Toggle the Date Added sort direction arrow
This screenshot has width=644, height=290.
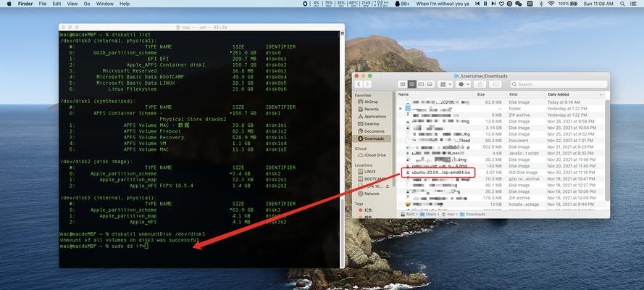point(601,94)
